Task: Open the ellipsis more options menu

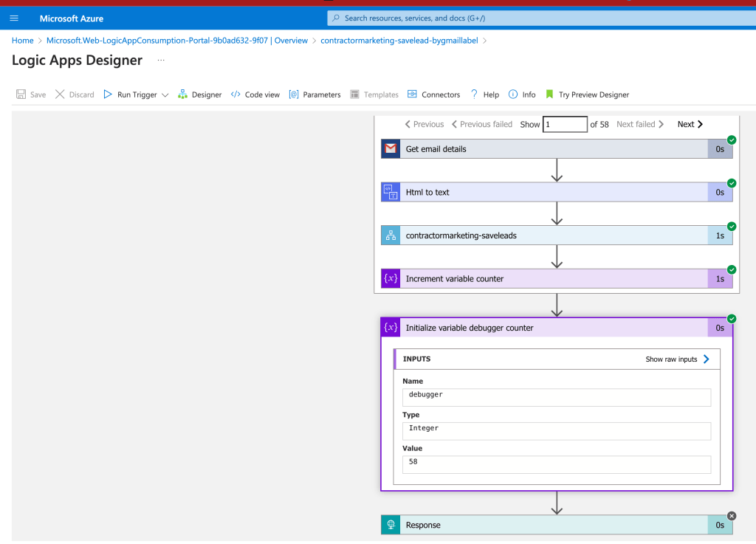Action: (x=161, y=61)
